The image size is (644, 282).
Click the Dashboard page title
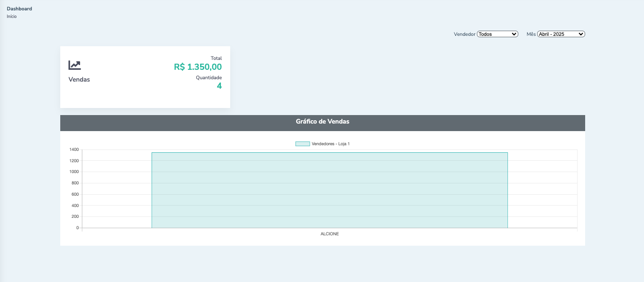(19, 8)
